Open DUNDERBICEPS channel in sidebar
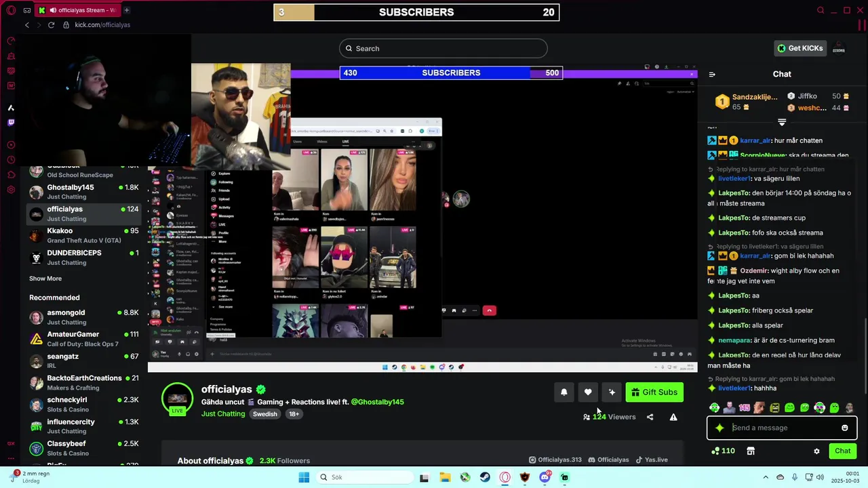Screen dimensions: 868x488 83,257
